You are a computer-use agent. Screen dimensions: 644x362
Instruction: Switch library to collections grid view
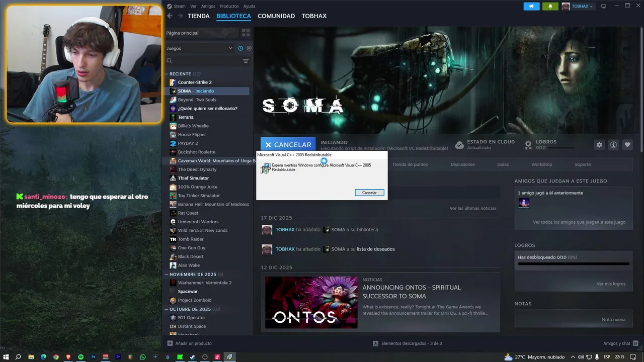[x=246, y=33]
